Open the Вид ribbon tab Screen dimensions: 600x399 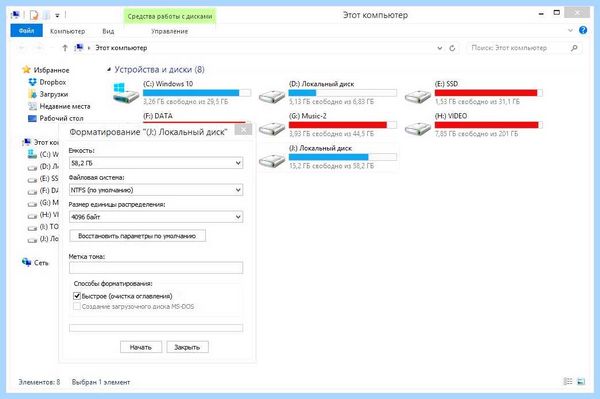pos(108,31)
